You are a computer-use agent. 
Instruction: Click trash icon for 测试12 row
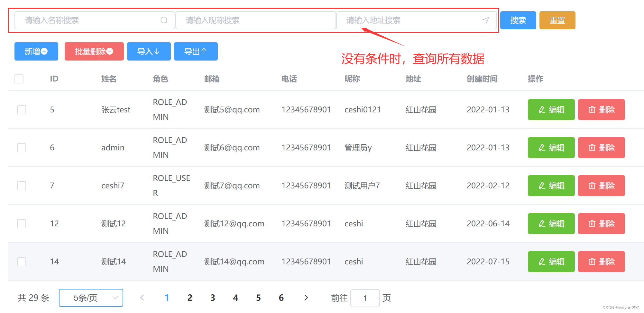pyautogui.click(x=592, y=224)
